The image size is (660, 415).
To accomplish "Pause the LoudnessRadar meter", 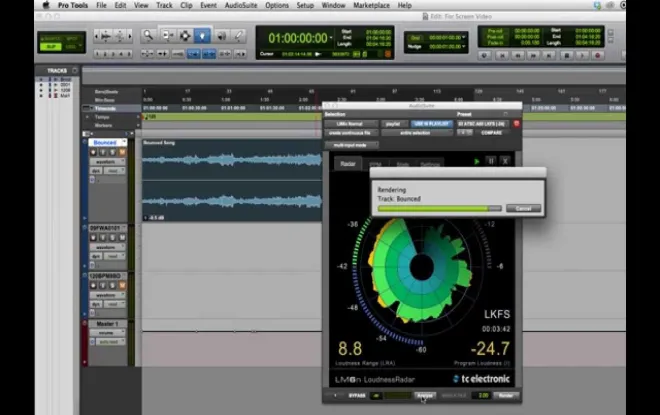I will [491, 161].
